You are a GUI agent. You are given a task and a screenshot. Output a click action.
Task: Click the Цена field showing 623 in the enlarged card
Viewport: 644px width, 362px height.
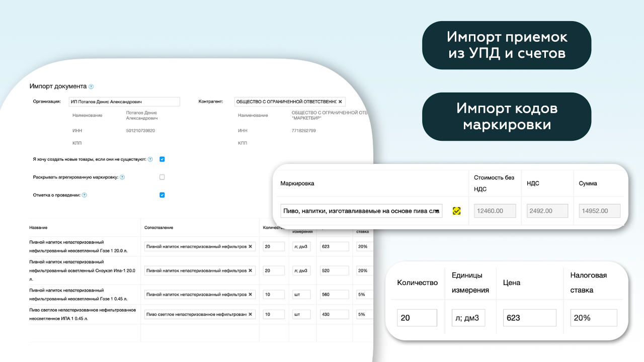click(x=529, y=318)
